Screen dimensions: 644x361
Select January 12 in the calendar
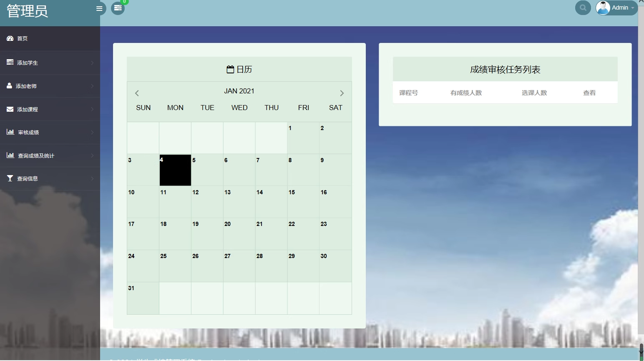coord(207,202)
